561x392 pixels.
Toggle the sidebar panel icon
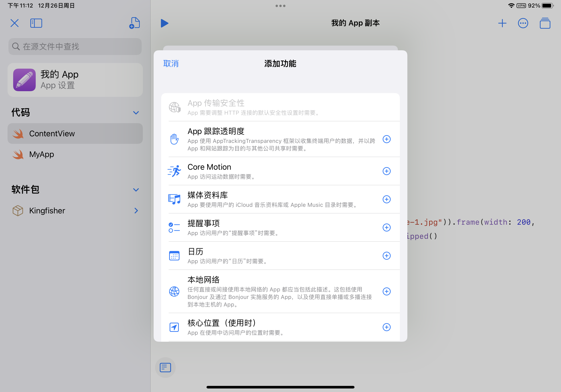36,23
